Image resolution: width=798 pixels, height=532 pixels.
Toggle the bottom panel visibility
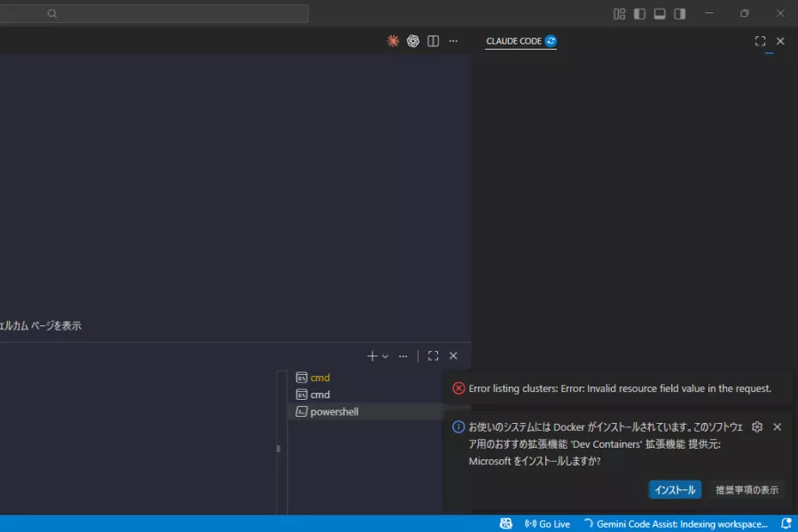point(659,13)
